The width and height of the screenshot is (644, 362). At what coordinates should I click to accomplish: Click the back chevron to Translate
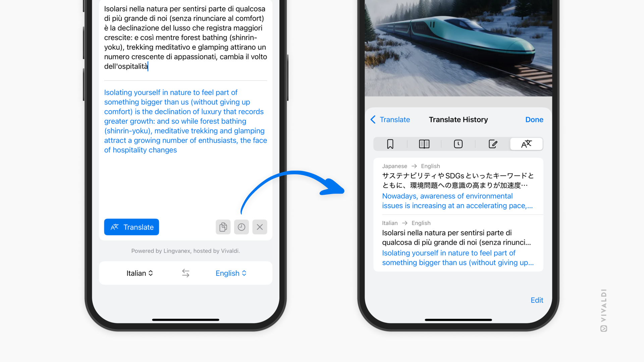373,119
